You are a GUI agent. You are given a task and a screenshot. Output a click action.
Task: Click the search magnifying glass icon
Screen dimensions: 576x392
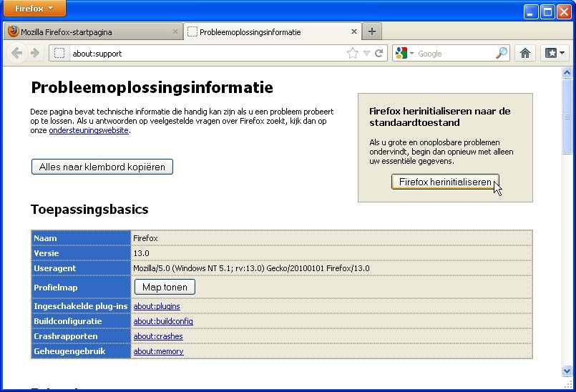[502, 53]
